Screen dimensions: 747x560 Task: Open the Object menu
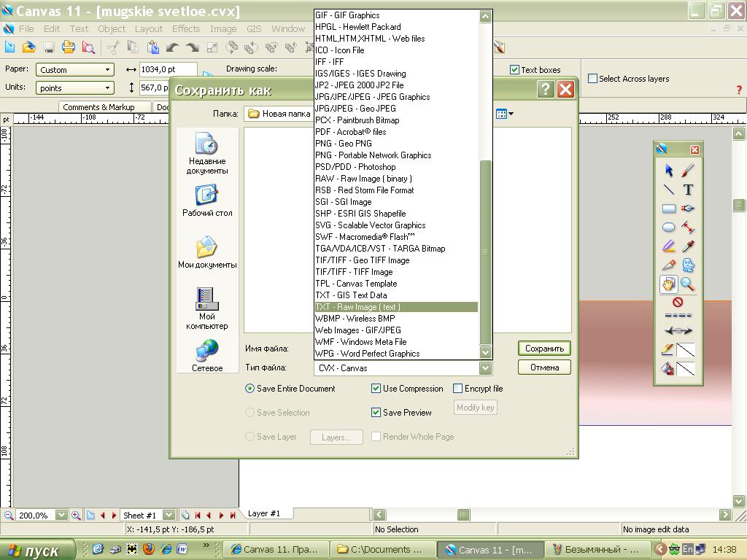(x=112, y=28)
